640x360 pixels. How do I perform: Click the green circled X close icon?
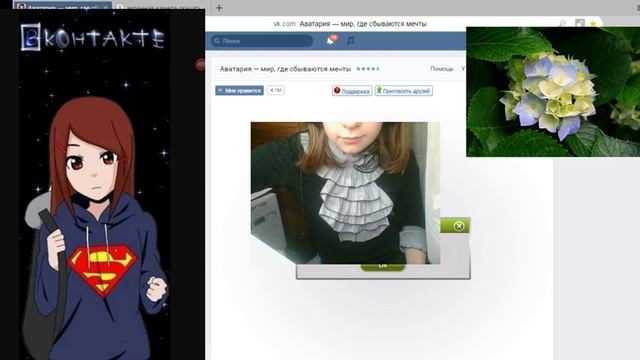(459, 226)
